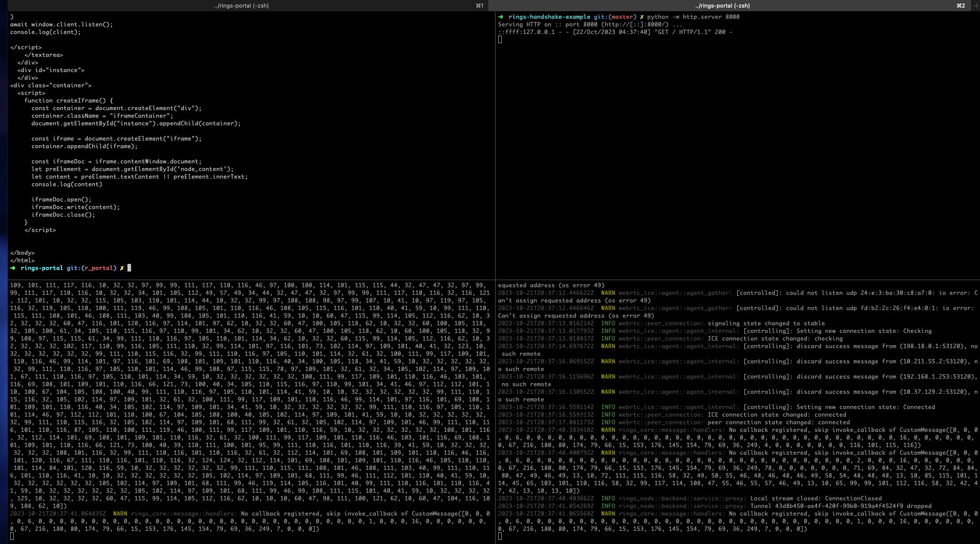Click the line getting element 'node_content'
Screen dimensions: 980x544
pos(133,169)
